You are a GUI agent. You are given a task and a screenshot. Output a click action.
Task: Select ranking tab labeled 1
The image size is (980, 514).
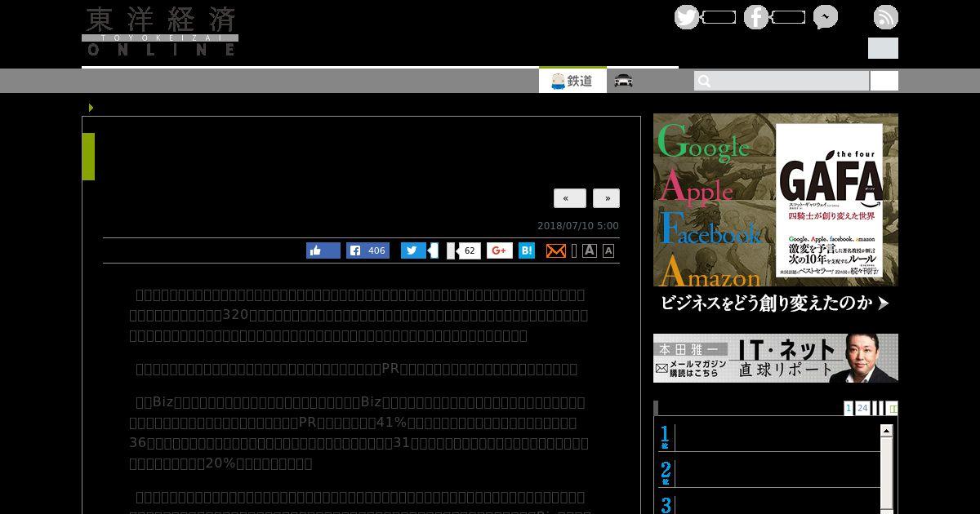[849, 408]
